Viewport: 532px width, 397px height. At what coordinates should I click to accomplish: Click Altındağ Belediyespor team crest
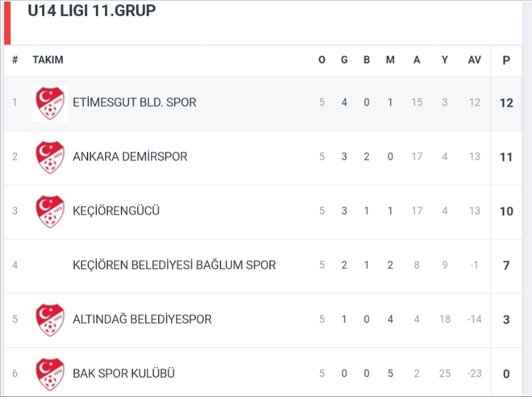click(50, 320)
